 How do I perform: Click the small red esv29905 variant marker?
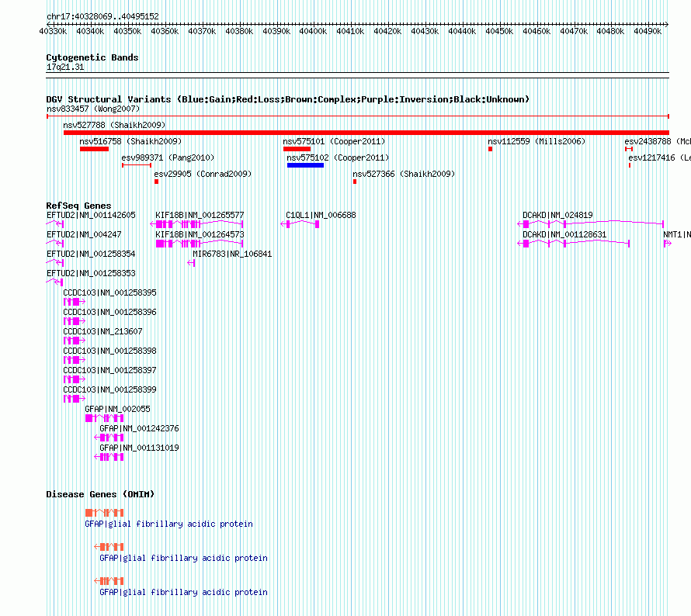tap(156, 182)
